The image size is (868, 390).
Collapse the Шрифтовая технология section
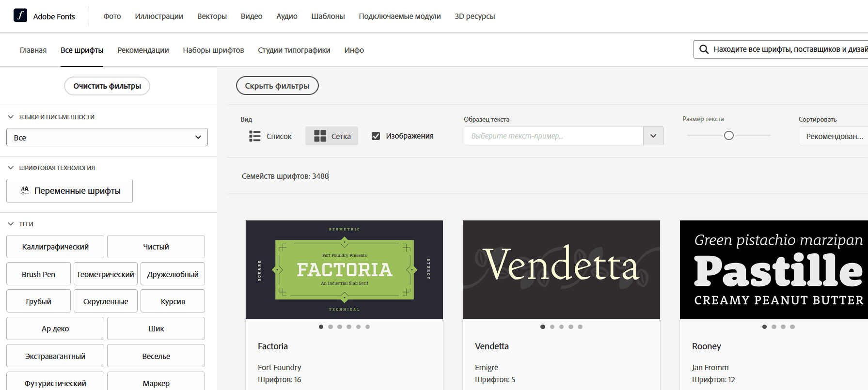[11, 168]
